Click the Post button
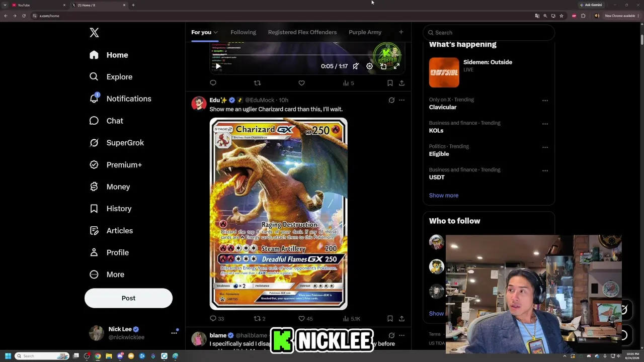This screenshot has height=362, width=644. coord(128,298)
